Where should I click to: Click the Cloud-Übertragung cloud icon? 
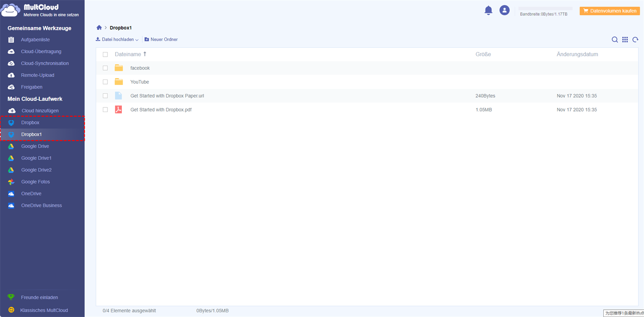(x=11, y=52)
